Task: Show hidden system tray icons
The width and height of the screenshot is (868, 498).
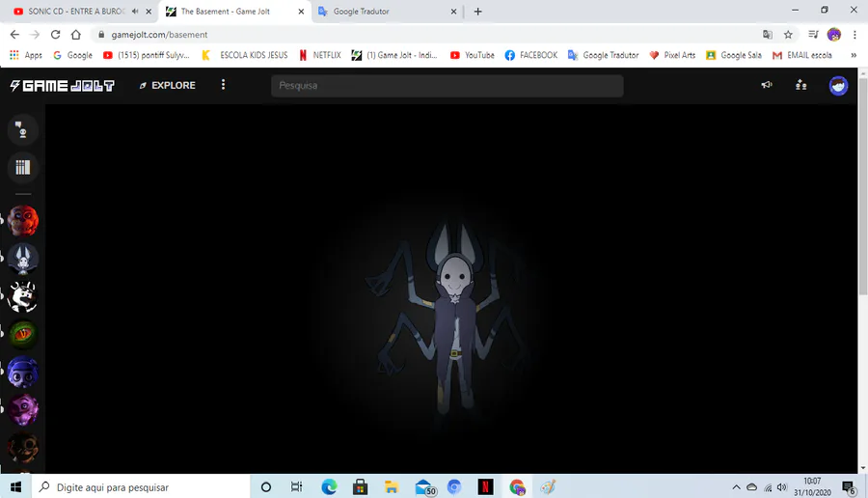Action: tap(736, 487)
